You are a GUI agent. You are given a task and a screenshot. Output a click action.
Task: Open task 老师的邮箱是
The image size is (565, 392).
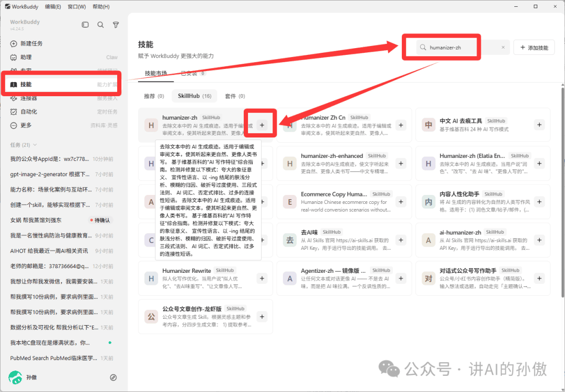click(x=62, y=266)
